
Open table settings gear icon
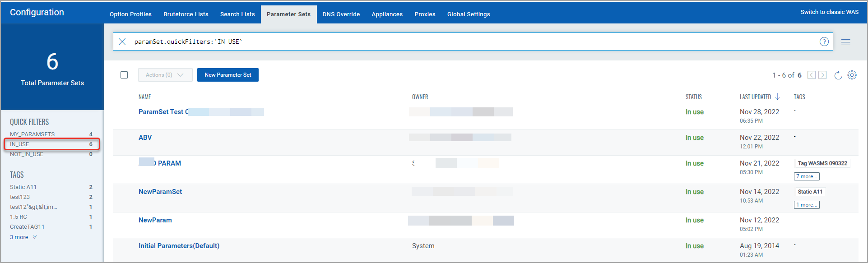click(852, 75)
